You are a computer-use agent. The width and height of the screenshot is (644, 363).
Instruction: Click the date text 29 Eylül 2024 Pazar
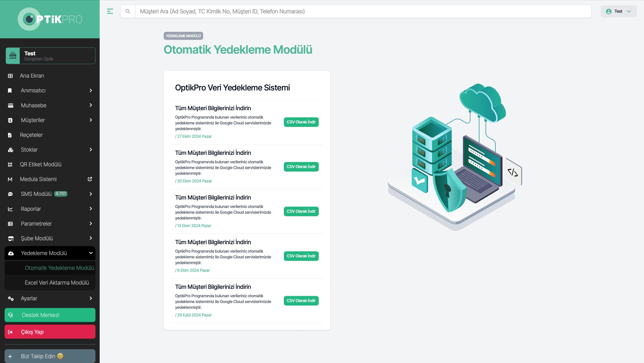coord(194,315)
